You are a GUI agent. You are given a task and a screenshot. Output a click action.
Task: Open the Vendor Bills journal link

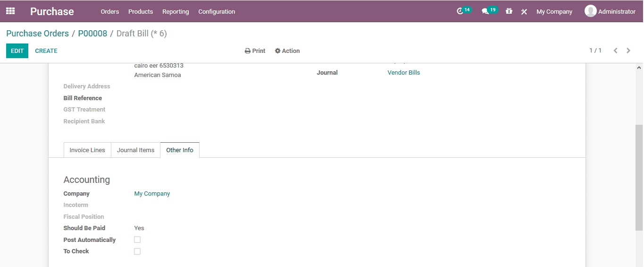[403, 73]
